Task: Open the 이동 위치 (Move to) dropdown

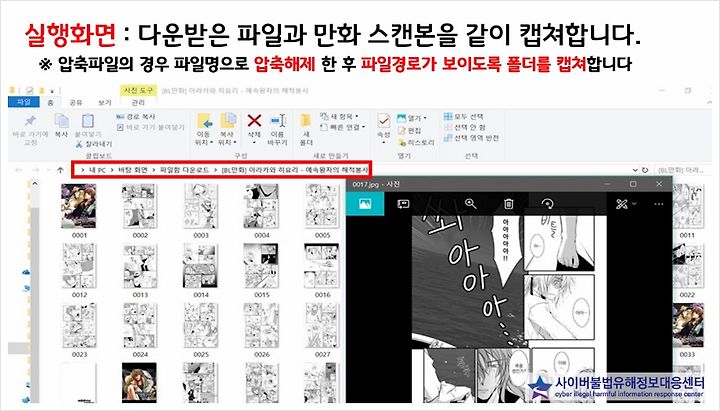Action: coord(204,130)
